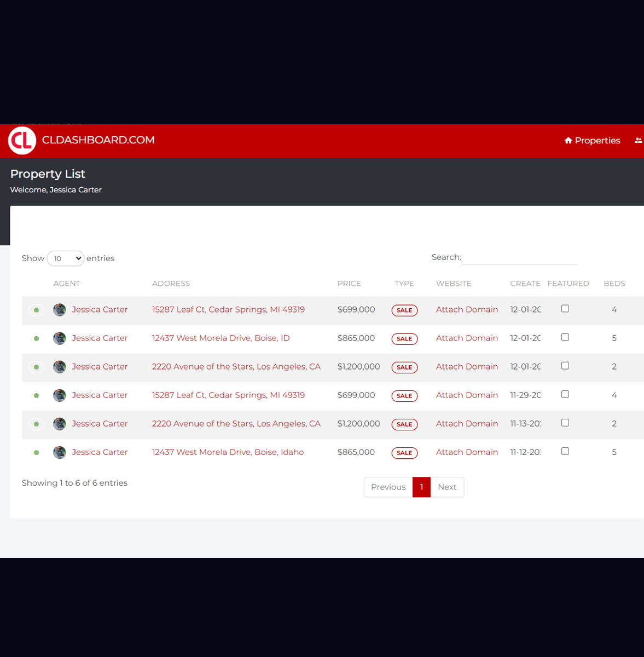Click agent avatar in 12-01 Avenue of Stars row

tap(60, 367)
